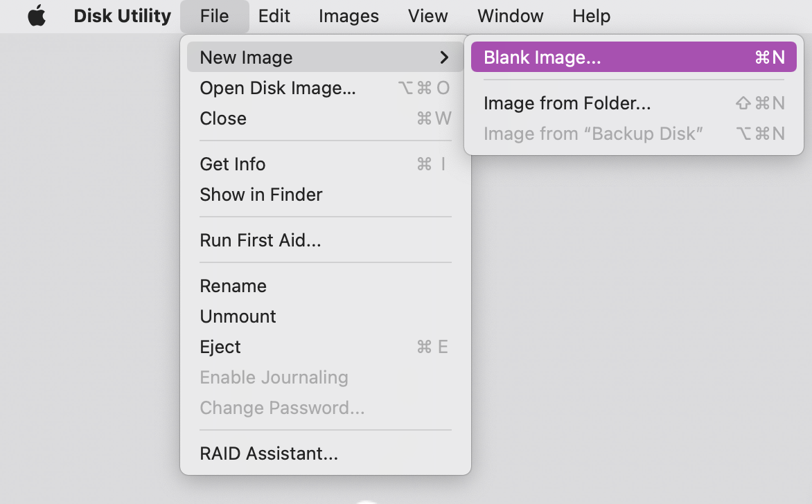Choose Unmount from the File menu
Viewport: 812px width, 504px height.
[325, 316]
